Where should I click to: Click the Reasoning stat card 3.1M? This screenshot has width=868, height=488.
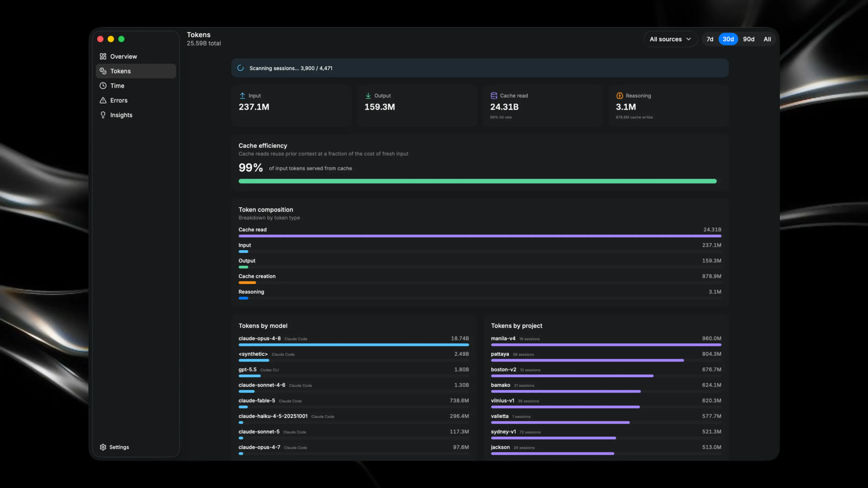669,106
